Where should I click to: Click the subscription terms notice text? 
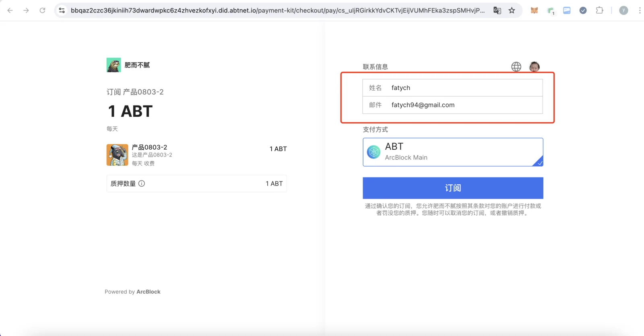pyautogui.click(x=453, y=209)
